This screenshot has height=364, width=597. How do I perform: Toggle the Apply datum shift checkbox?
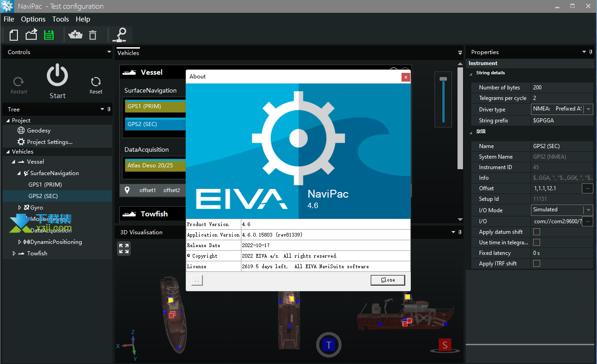(536, 232)
